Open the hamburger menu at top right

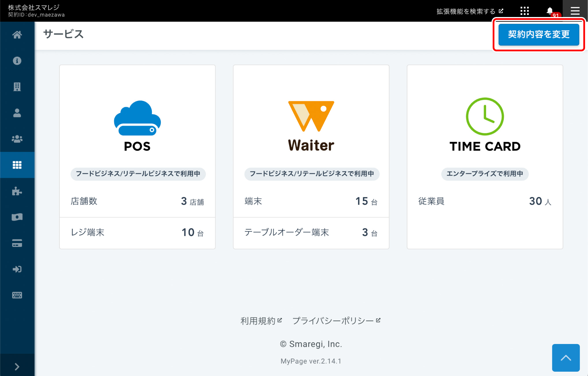(x=575, y=11)
